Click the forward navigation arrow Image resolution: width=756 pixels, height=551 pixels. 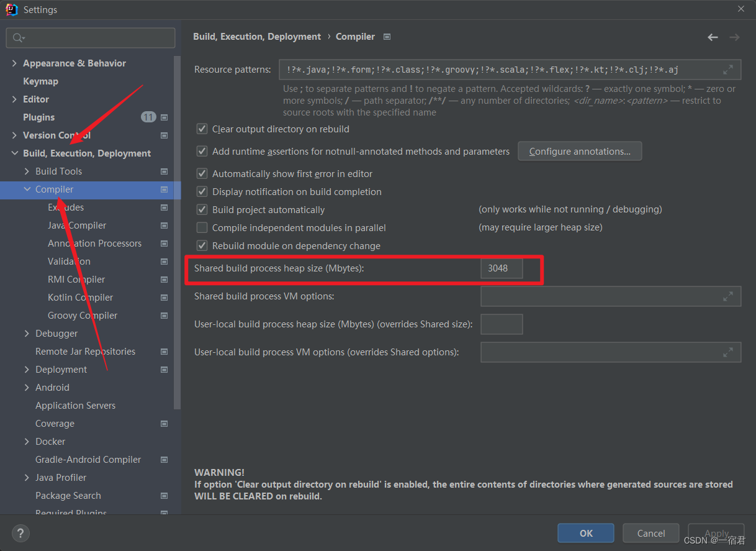point(734,37)
